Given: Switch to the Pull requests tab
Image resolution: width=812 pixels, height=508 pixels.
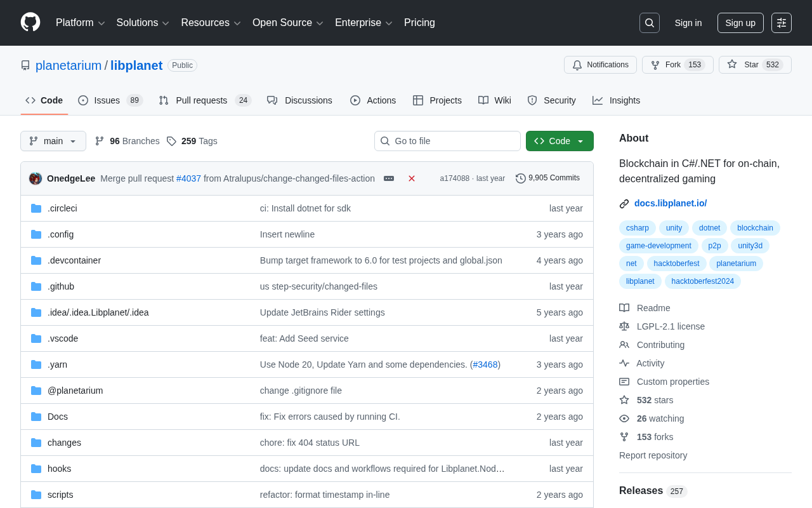Looking at the screenshot, I should click(x=205, y=100).
